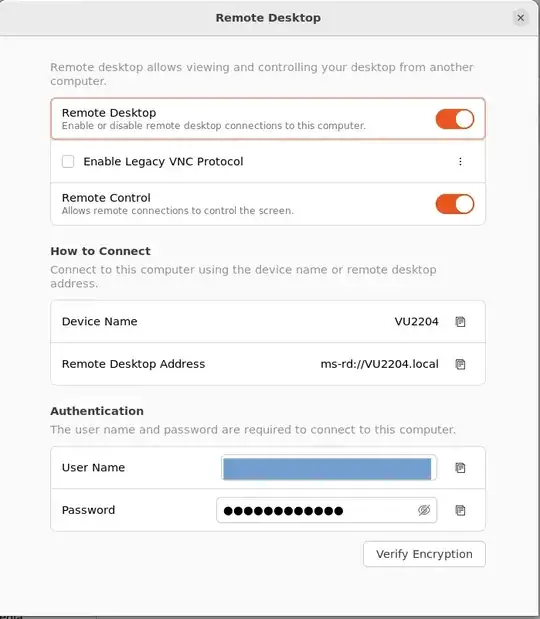The height and width of the screenshot is (619, 540).
Task: Copy the User Name value
Action: click(x=460, y=468)
